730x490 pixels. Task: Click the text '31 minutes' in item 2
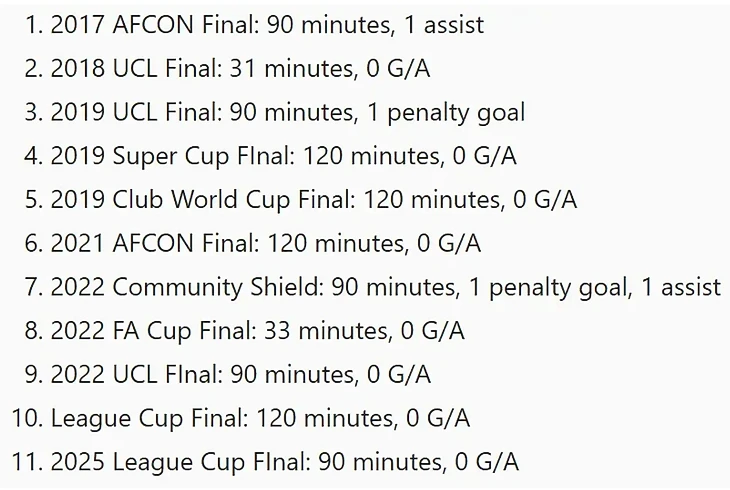click(292, 68)
